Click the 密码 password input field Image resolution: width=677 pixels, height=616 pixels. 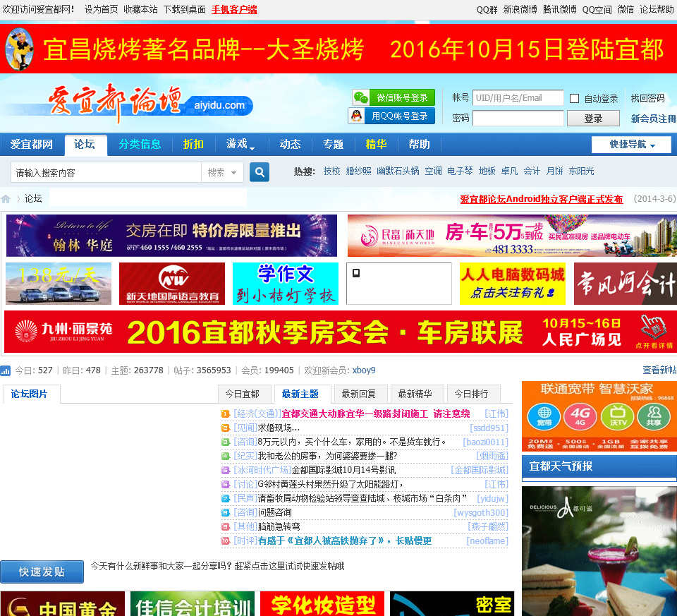[518, 118]
